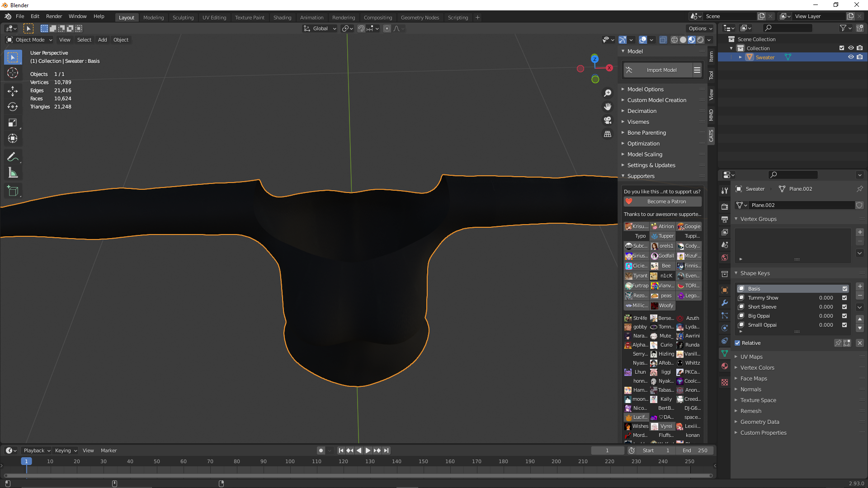Expand the Decimation panel
The image size is (868, 488).
click(642, 111)
